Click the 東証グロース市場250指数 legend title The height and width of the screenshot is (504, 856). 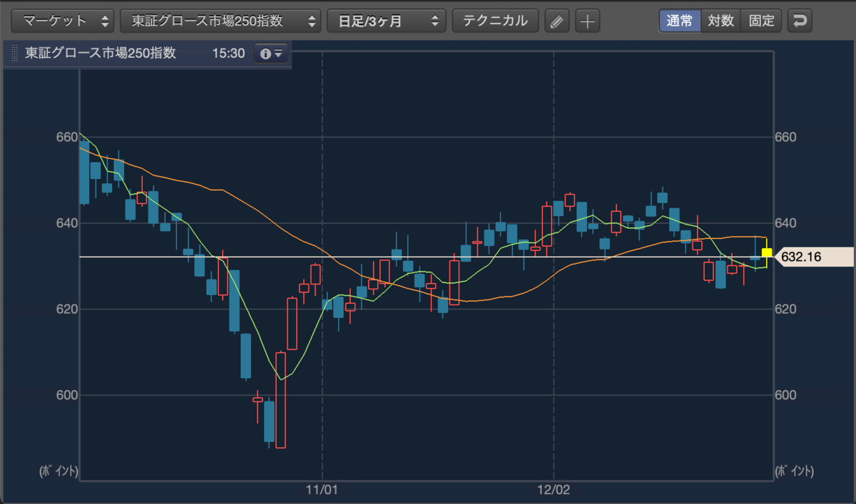tap(101, 53)
